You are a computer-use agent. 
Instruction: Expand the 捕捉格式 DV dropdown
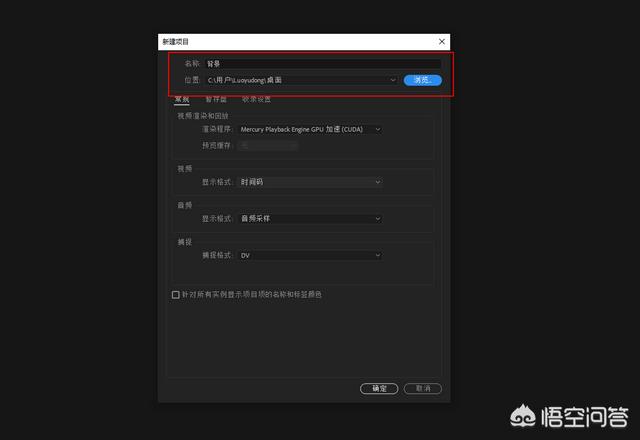310,255
